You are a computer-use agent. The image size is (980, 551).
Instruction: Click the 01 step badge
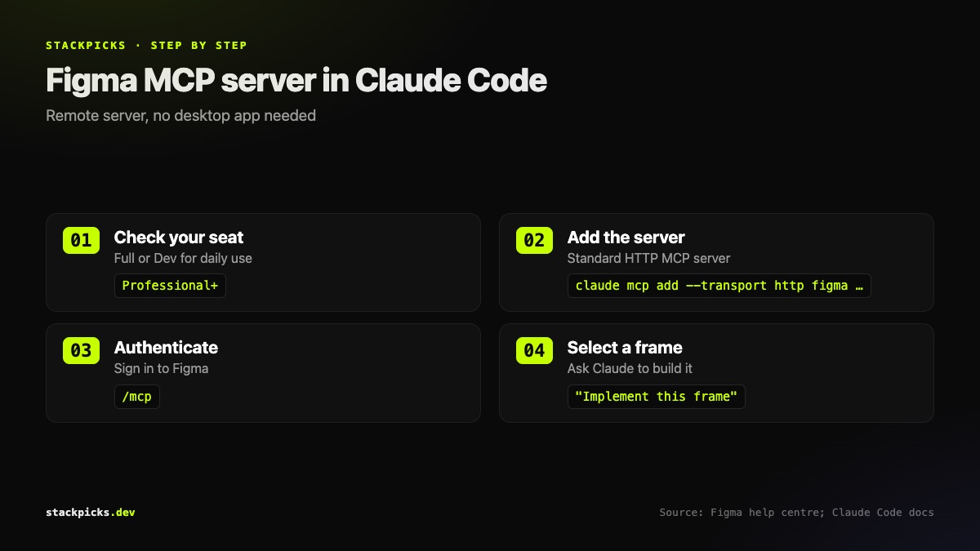(81, 240)
